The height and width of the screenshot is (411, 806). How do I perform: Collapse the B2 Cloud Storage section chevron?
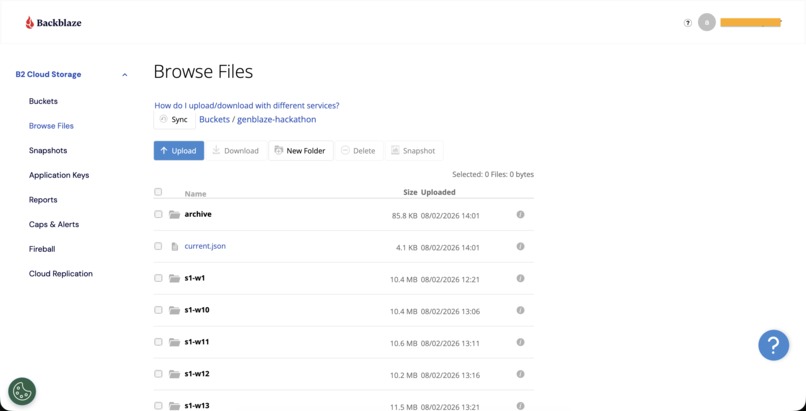(124, 75)
